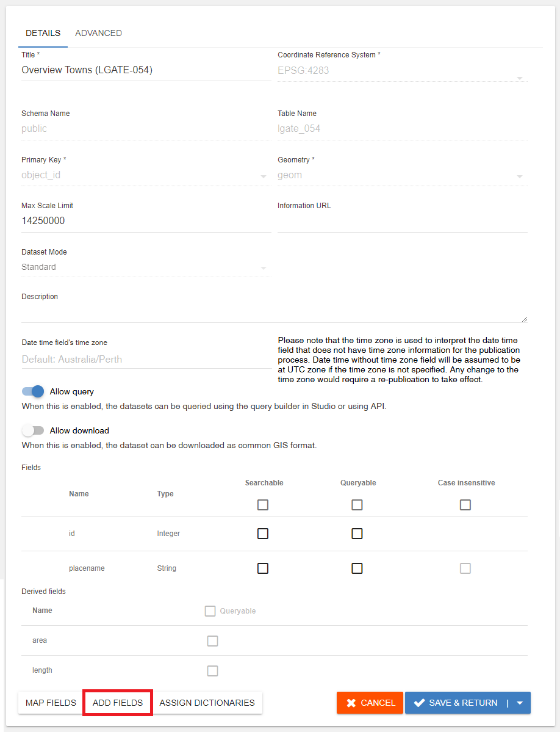Mark the area derived field as queryable
This screenshot has width=560, height=732.
click(212, 640)
